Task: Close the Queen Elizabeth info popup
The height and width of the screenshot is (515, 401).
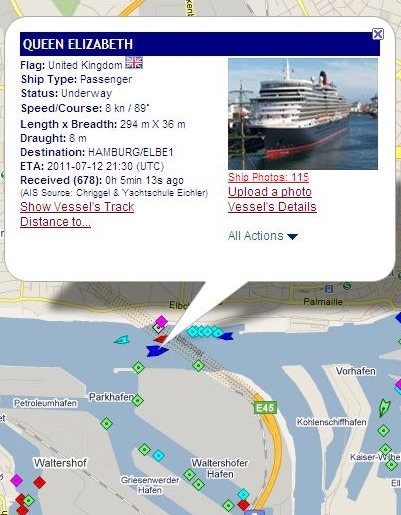Action: [378, 34]
